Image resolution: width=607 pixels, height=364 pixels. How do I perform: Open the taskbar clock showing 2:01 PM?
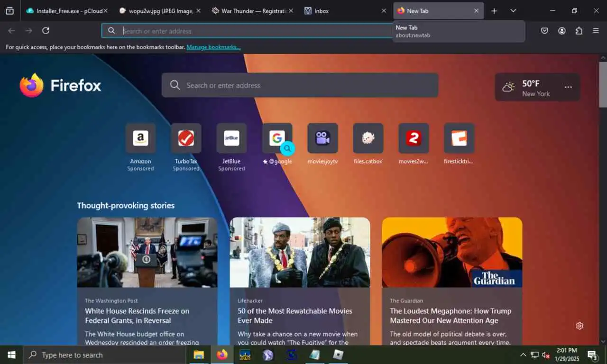(567, 355)
